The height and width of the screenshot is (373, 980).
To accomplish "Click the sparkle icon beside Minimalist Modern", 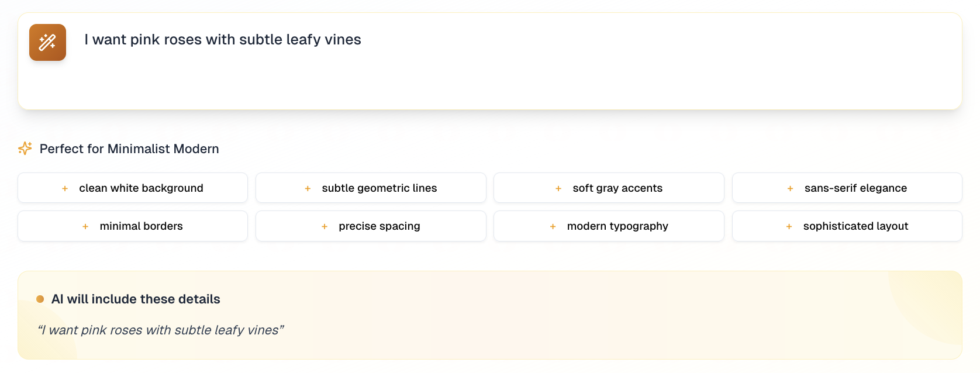I will (x=25, y=148).
